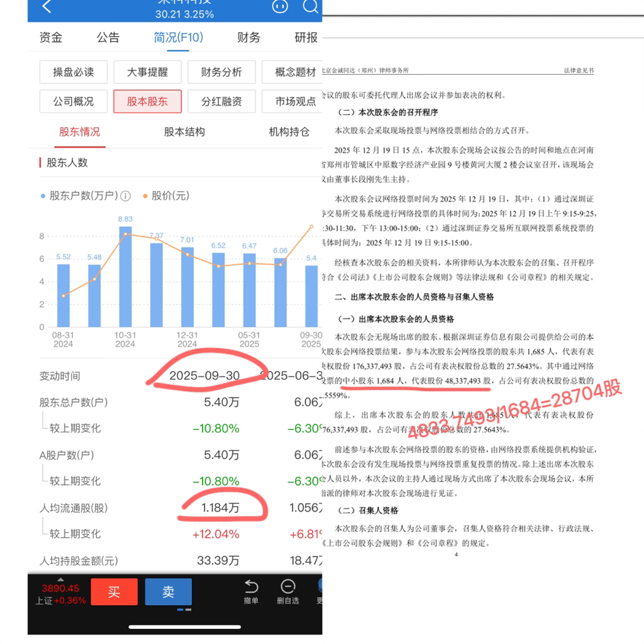
Task: Select 简况(F10) tab
Action: click(178, 37)
